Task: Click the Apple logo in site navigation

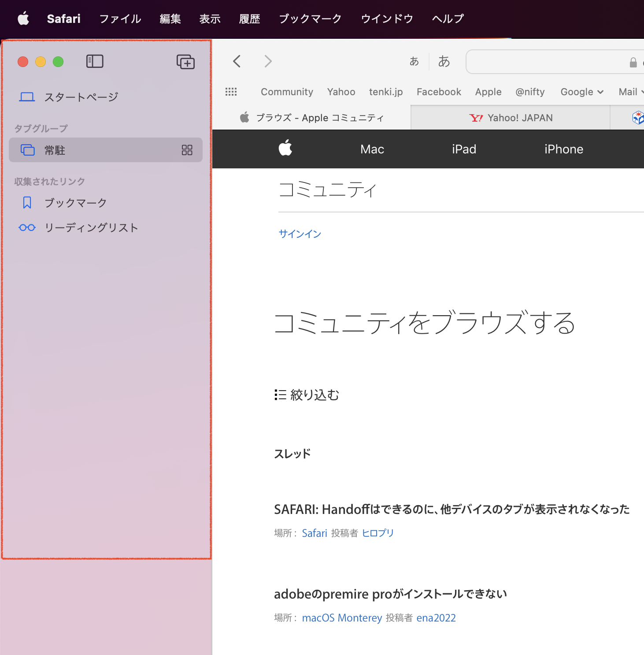Action: [x=285, y=149]
